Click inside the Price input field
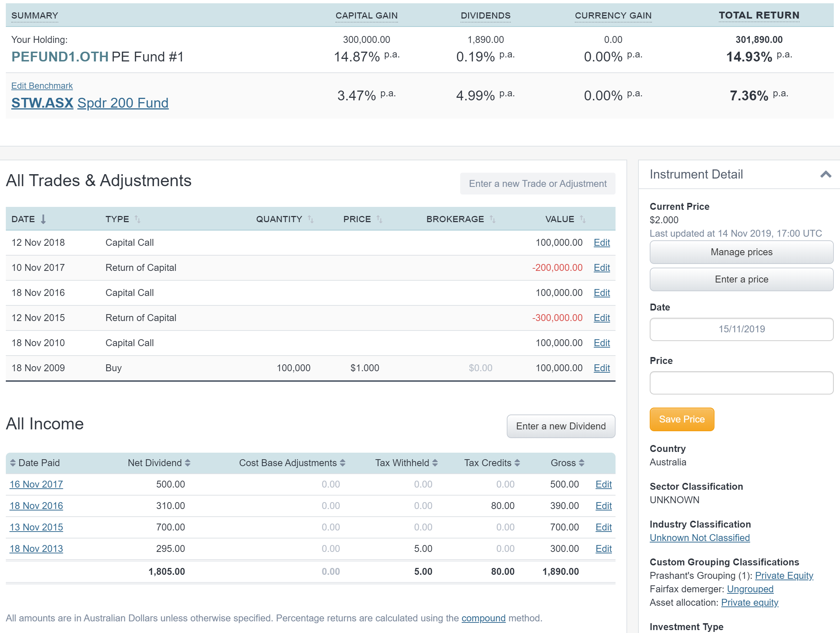 (x=741, y=382)
